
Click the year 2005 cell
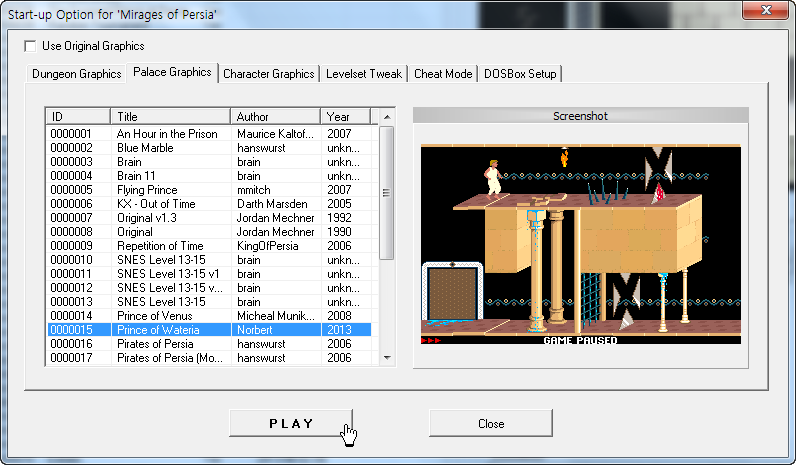(x=339, y=204)
